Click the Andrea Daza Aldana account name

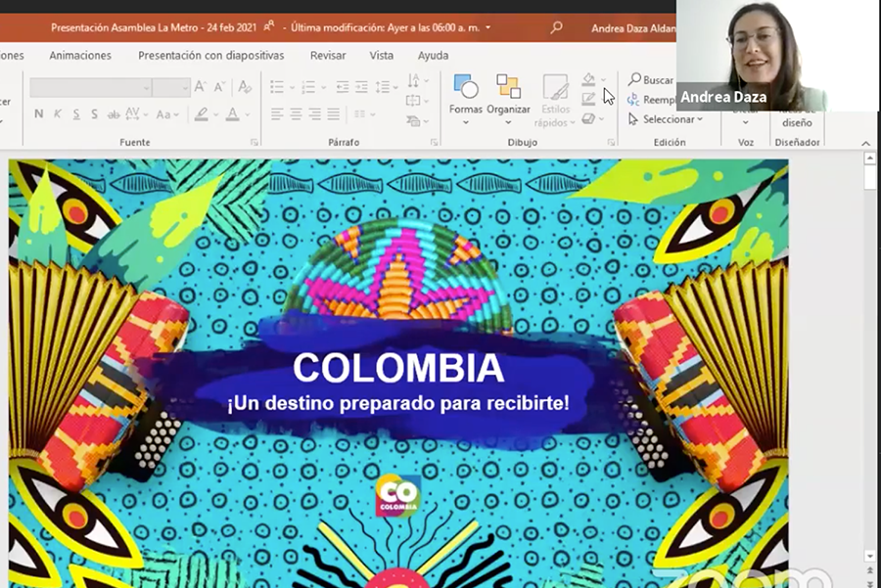tap(633, 28)
